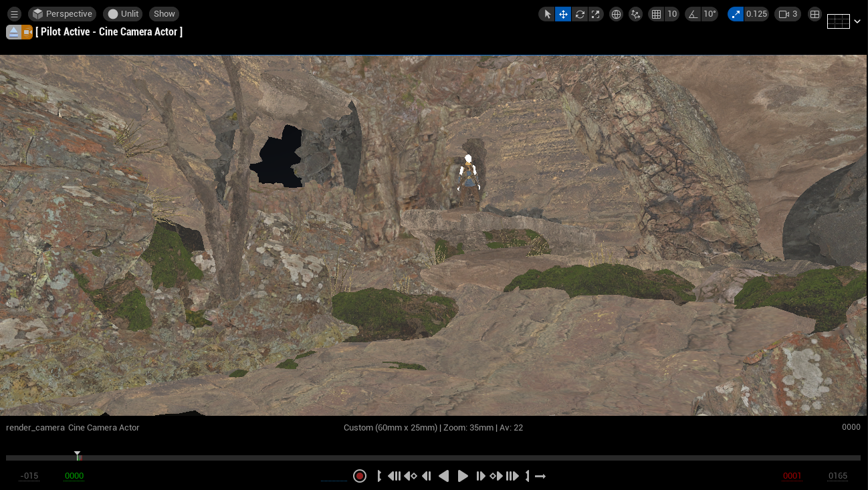Click the sequencer timeline scrub bar
This screenshot has width=868, height=490.
433,458
